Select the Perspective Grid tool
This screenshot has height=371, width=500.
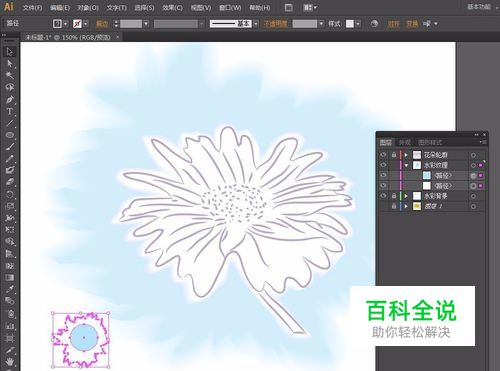point(10,254)
